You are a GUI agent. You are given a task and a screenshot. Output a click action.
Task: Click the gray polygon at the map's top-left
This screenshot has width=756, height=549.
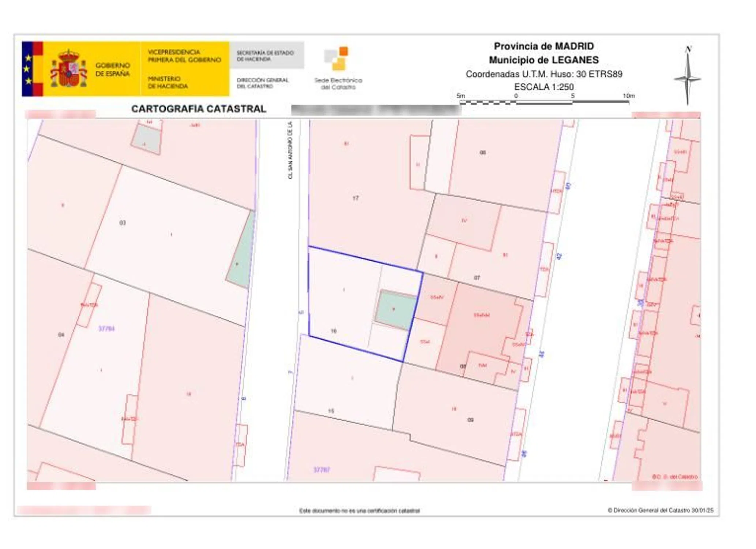(x=147, y=139)
